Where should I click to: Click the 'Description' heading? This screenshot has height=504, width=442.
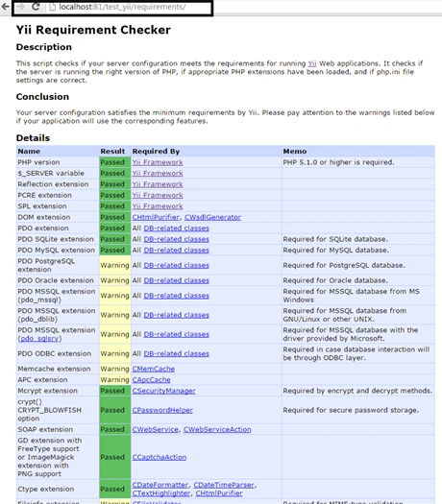(x=44, y=47)
